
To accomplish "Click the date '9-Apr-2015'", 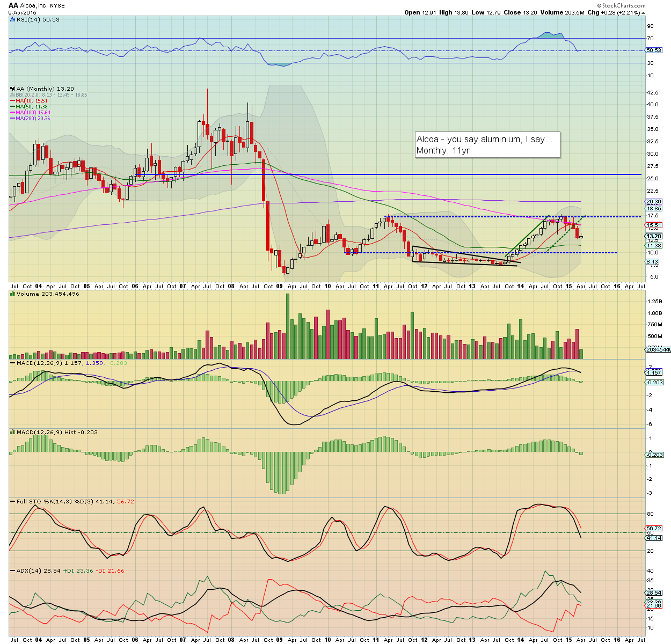I will click(x=21, y=12).
